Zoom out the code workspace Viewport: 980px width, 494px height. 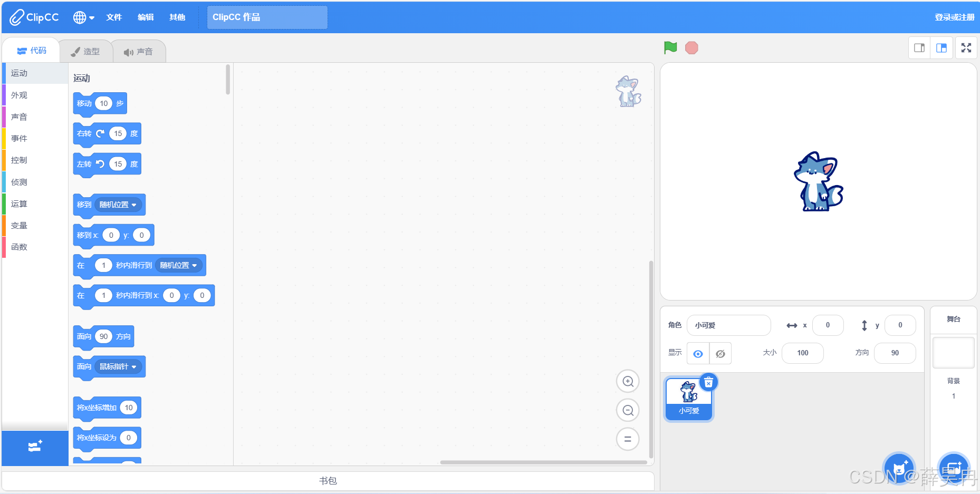click(x=628, y=410)
